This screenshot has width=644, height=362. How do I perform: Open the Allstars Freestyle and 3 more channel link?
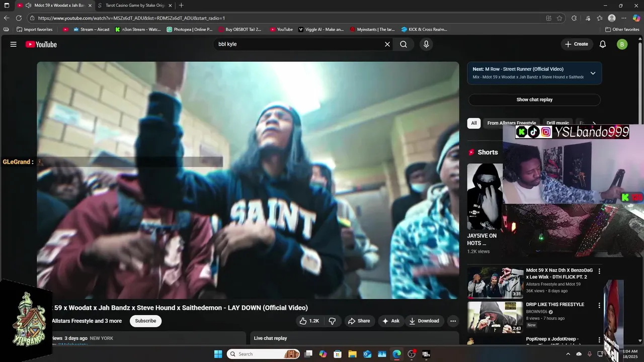87,321
